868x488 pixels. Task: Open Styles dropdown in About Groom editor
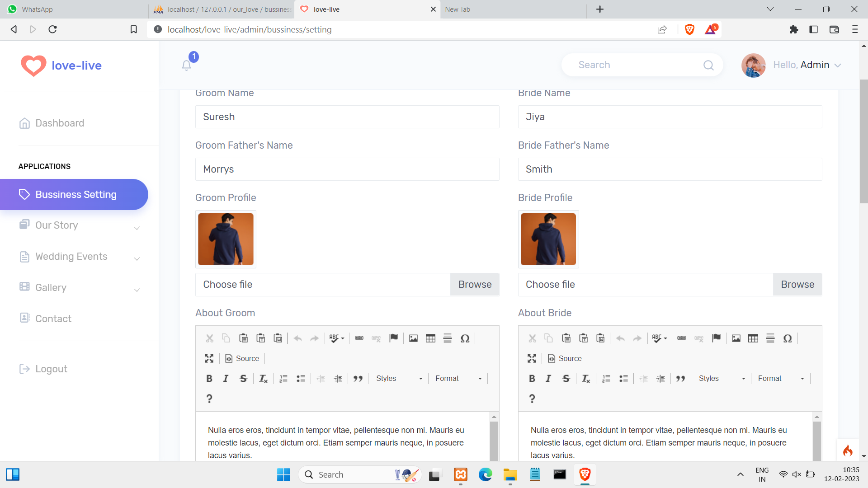[x=399, y=379]
